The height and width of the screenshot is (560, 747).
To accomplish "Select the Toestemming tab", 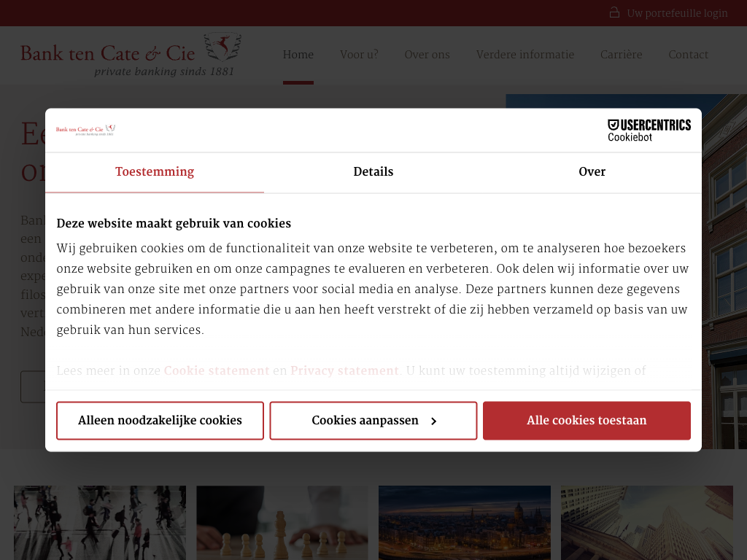I will tap(155, 172).
